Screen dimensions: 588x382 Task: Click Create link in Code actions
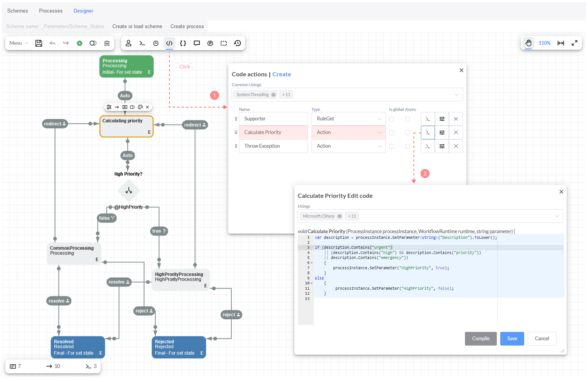(x=281, y=74)
